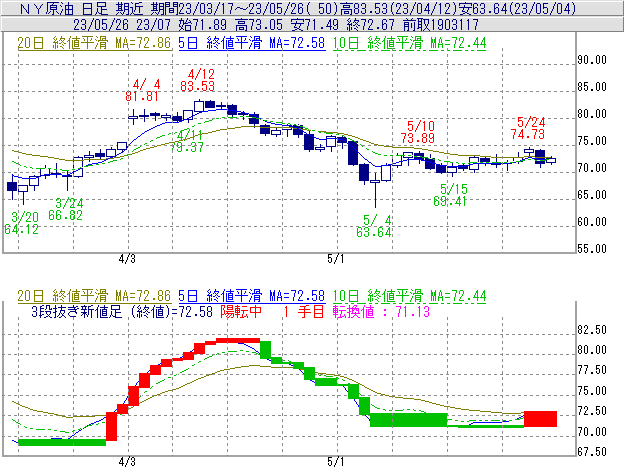Click the last red block in new-price chart

(x=540, y=419)
